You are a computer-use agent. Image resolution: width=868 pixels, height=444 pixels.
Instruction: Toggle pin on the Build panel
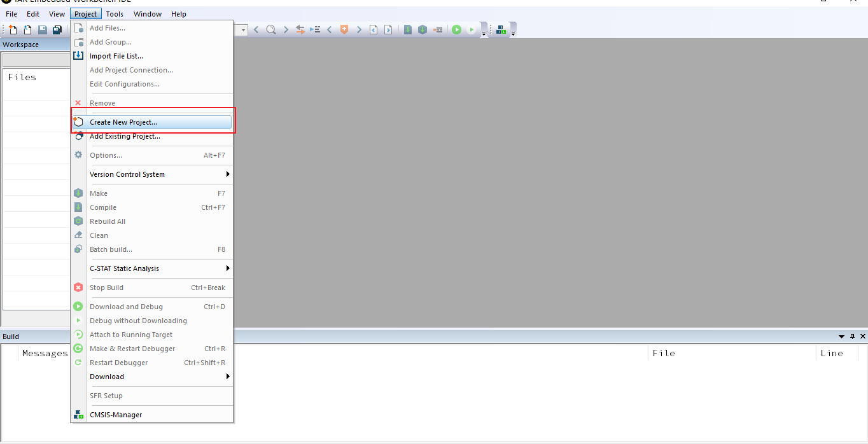coord(853,336)
